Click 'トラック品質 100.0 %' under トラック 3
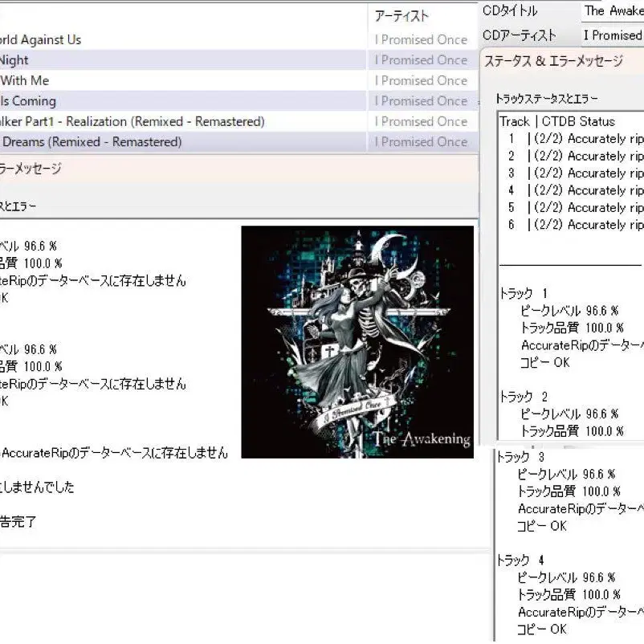The width and height of the screenshot is (644, 644). (569, 491)
